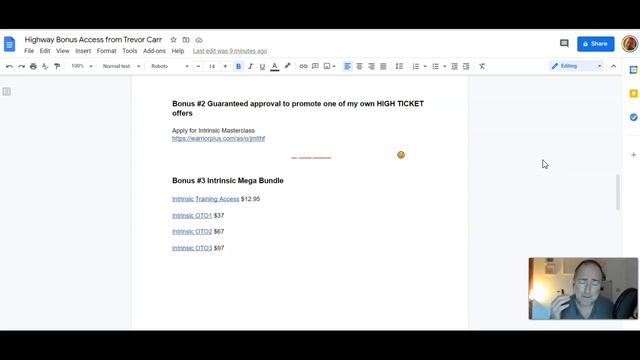Open the Intrinsic Training Access link
640x360 pixels.
tap(205, 199)
